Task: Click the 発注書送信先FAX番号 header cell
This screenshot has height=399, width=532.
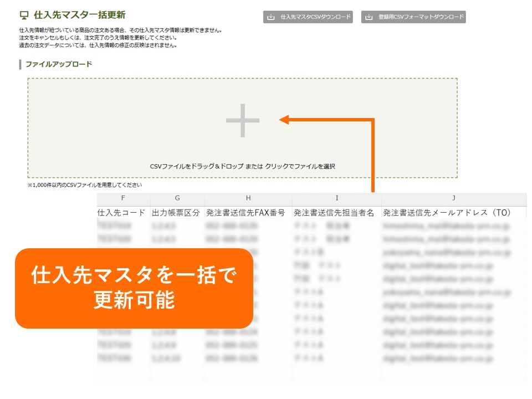Action: (x=245, y=213)
